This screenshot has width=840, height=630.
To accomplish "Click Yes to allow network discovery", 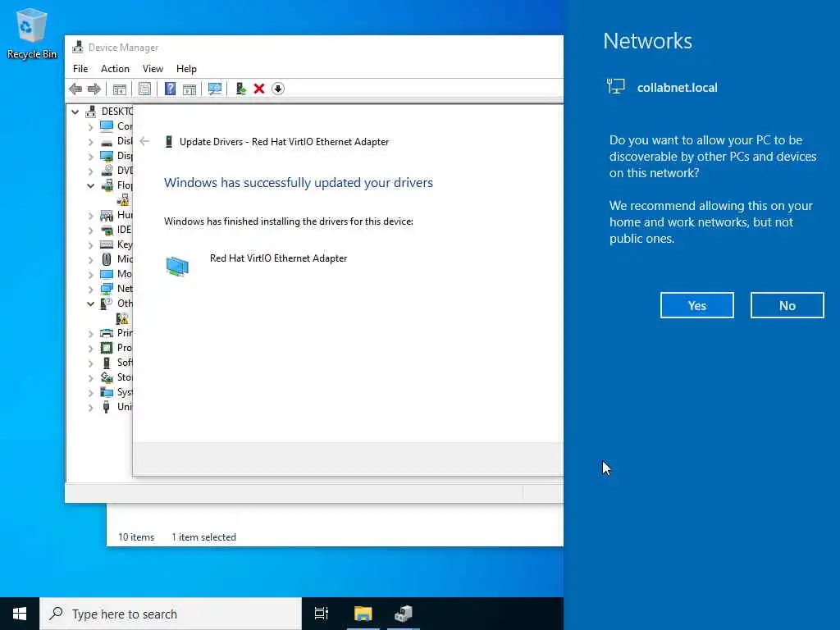I will pyautogui.click(x=697, y=305).
